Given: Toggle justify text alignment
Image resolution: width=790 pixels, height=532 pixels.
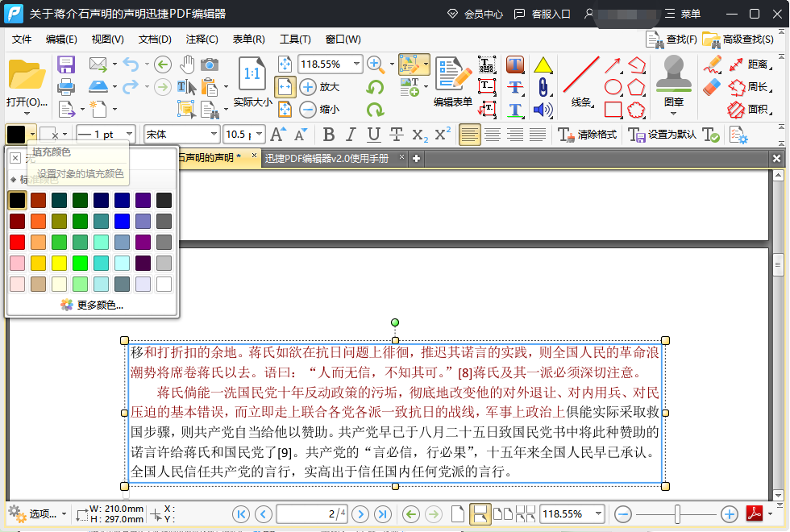Looking at the screenshot, I should (538, 135).
